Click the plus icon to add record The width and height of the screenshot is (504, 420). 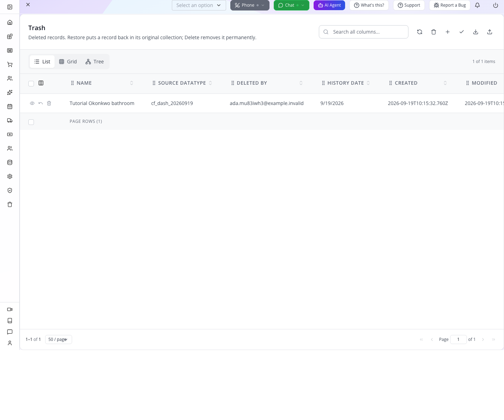(448, 32)
